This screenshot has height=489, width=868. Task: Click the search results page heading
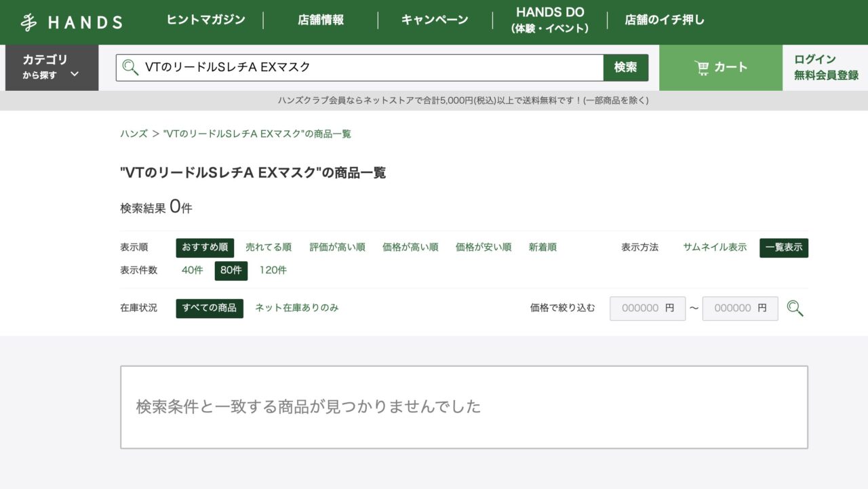[x=253, y=172]
